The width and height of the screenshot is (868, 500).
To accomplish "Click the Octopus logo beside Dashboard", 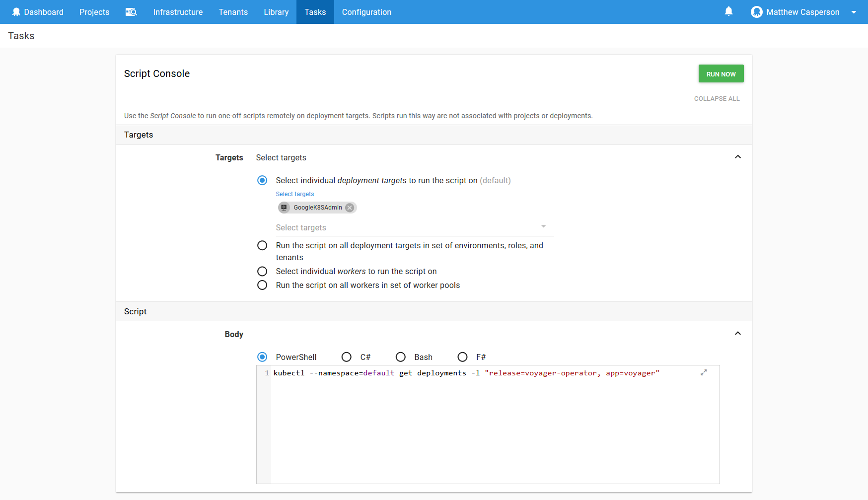I will [x=16, y=12].
